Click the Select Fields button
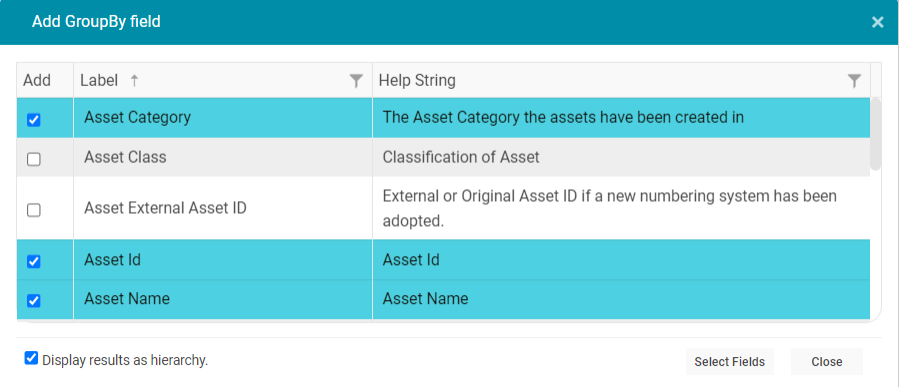899x387 pixels. (729, 362)
